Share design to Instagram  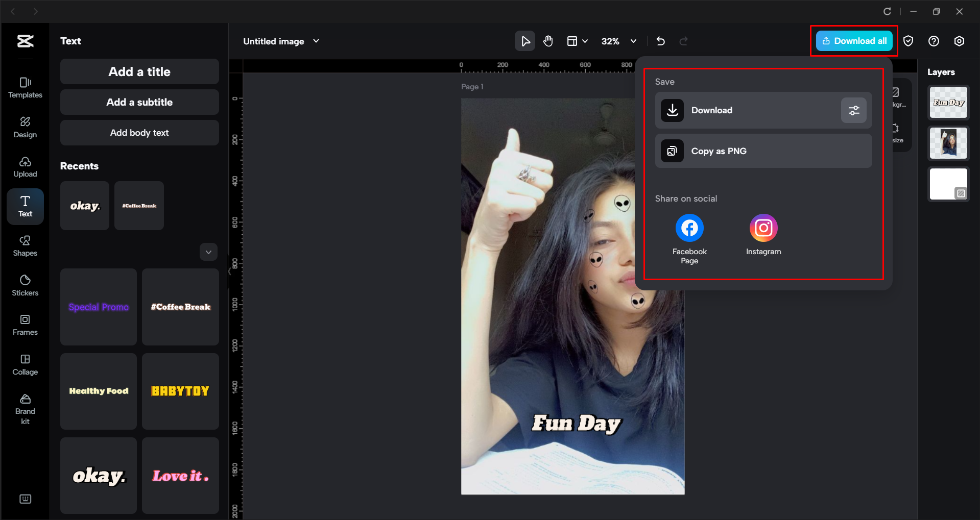[763, 228]
